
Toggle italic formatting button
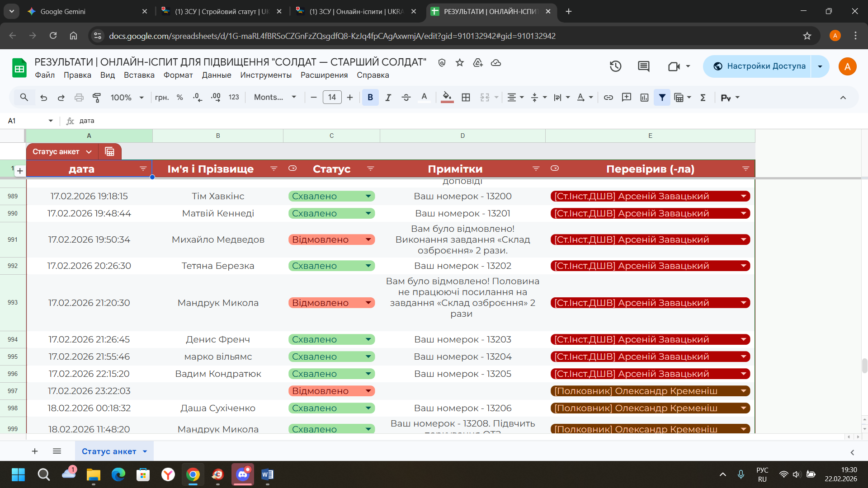tap(388, 97)
